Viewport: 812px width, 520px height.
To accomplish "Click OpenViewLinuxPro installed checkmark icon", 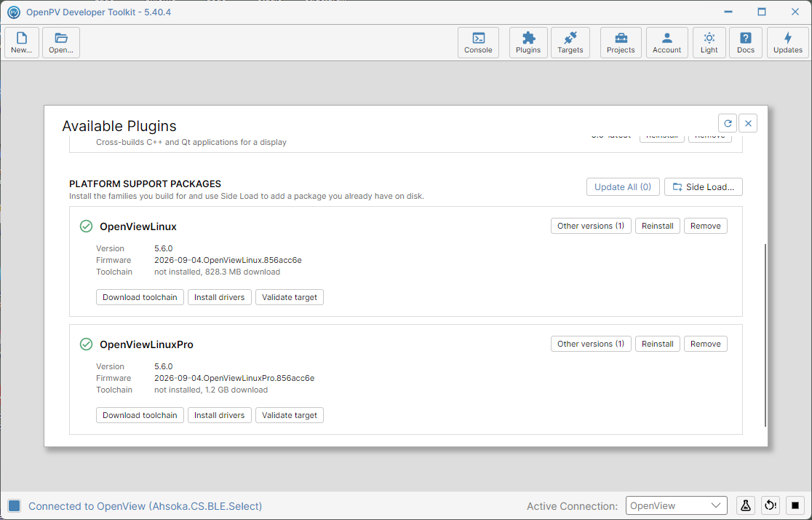I will point(86,344).
